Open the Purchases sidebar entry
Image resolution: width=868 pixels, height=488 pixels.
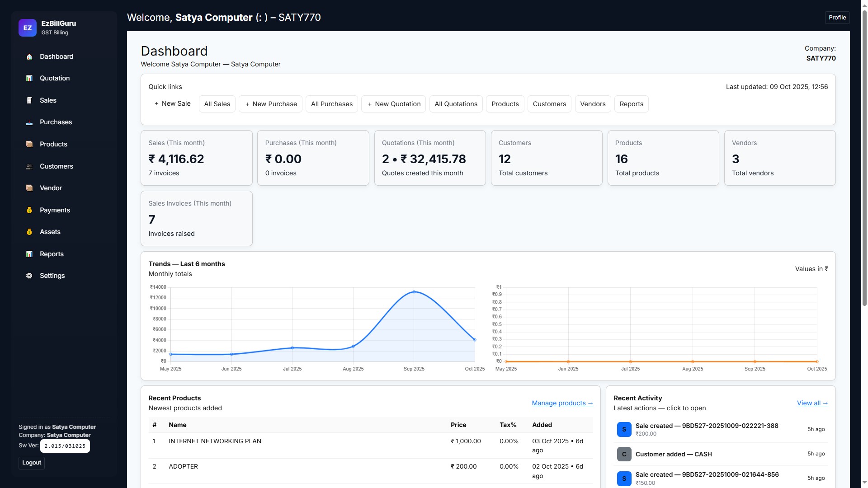coord(56,122)
